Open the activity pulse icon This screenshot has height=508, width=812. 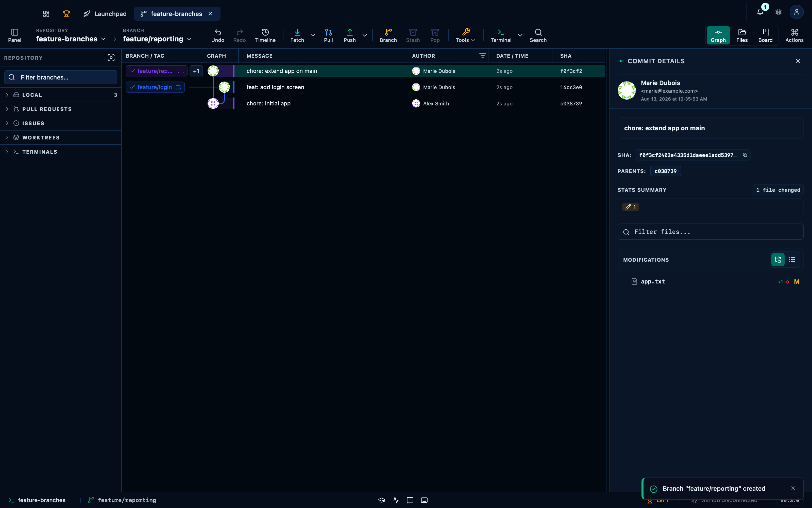coord(396,500)
